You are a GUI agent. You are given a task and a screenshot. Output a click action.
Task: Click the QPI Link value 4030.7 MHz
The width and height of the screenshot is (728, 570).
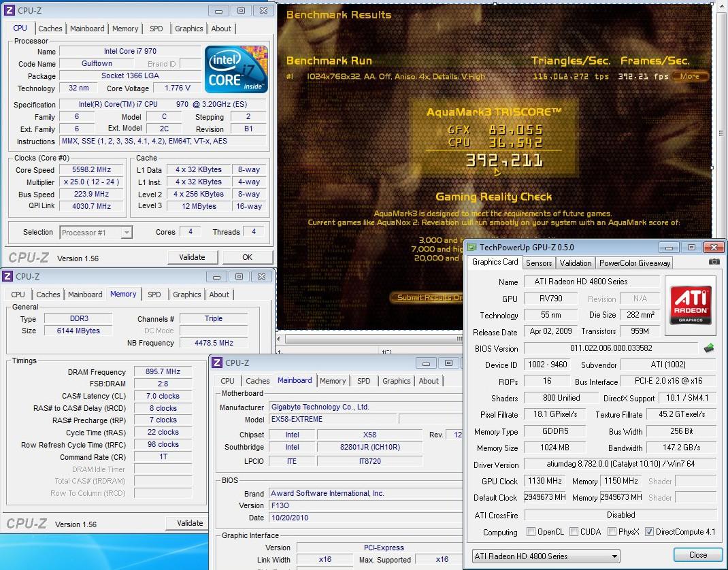[x=91, y=206]
